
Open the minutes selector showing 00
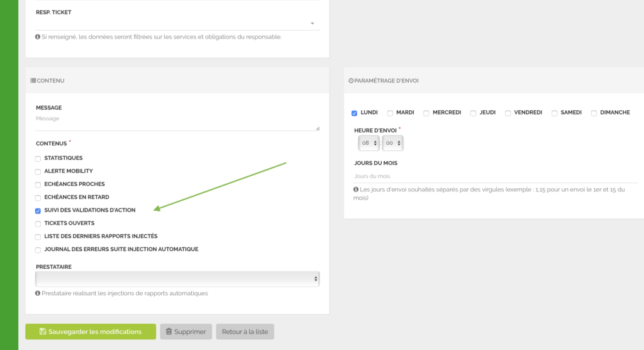(392, 144)
